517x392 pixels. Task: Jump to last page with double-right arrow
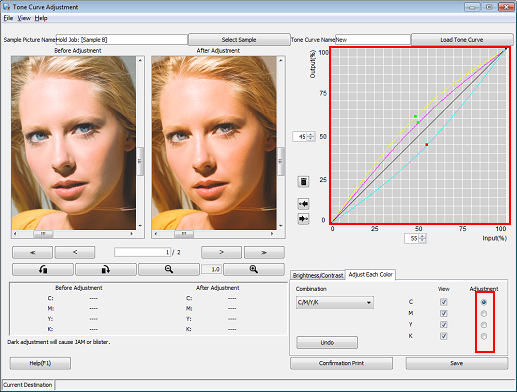(264, 252)
